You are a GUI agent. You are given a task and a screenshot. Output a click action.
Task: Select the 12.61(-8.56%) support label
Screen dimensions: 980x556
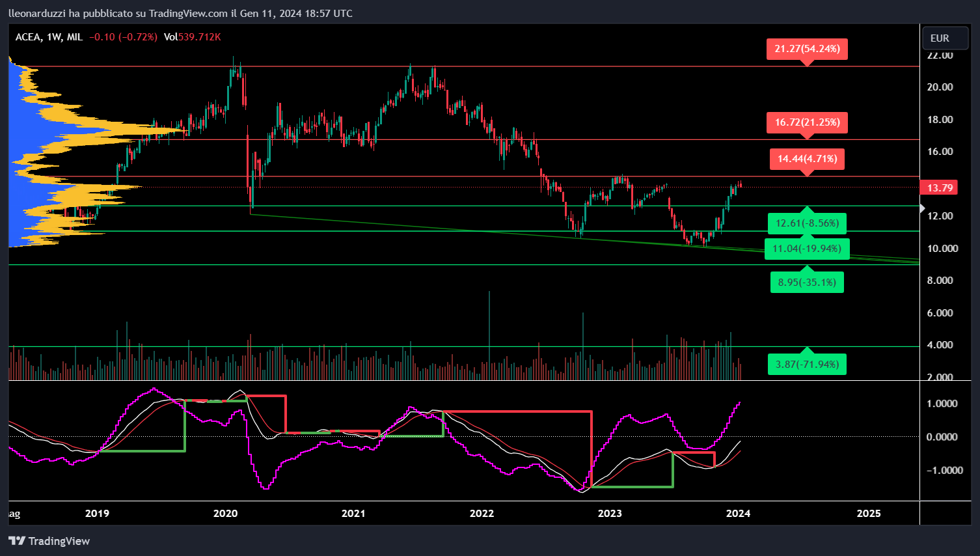(x=807, y=223)
